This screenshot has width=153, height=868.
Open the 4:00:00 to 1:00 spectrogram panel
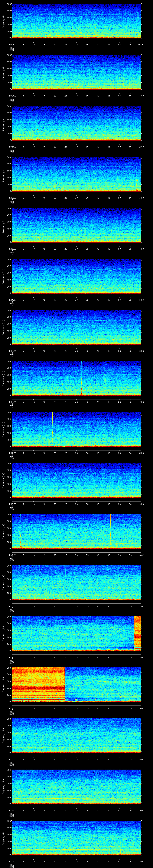[x=77, y=72]
